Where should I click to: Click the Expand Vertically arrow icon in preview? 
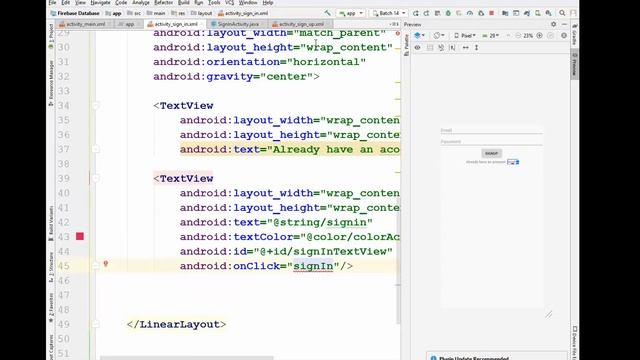pos(476,48)
